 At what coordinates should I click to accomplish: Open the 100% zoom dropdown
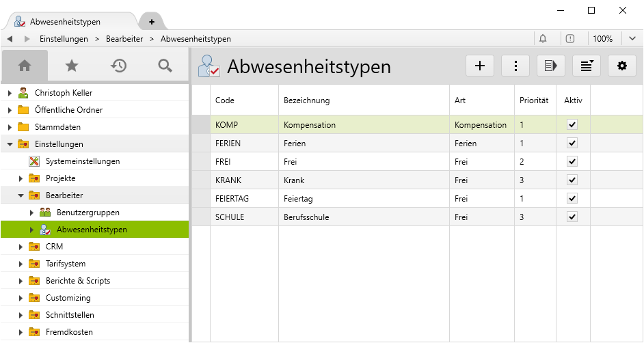pyautogui.click(x=608, y=39)
